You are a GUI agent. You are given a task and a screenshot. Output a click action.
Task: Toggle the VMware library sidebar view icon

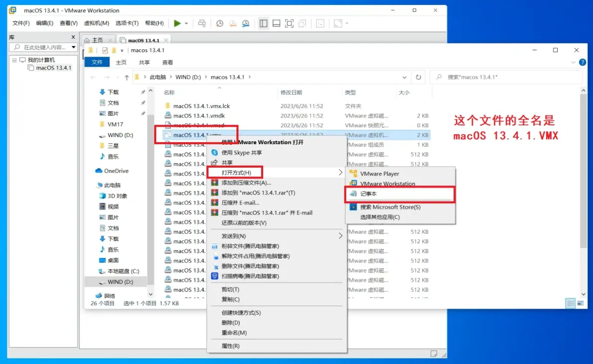[264, 23]
